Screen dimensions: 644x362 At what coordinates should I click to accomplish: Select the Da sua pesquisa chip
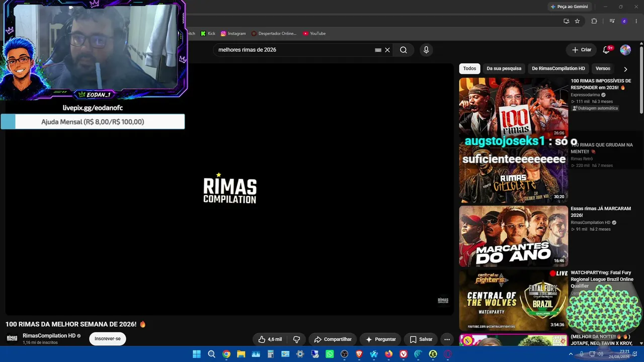pyautogui.click(x=504, y=68)
